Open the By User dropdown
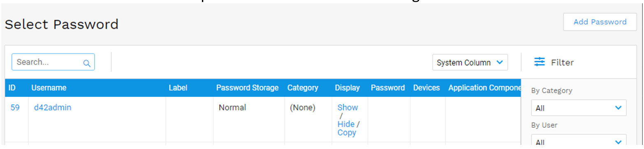This screenshot has height=149, width=644. tap(579, 141)
